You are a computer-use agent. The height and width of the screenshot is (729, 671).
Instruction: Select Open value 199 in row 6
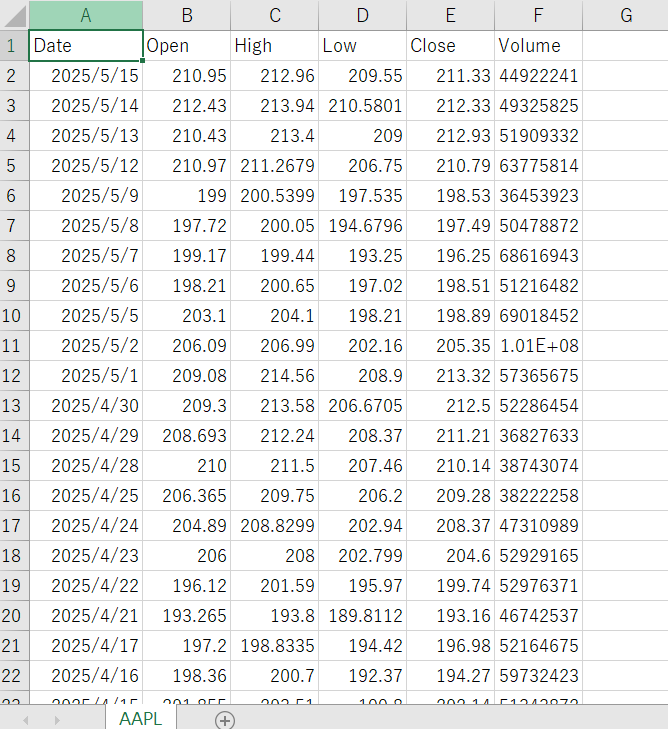pos(186,195)
